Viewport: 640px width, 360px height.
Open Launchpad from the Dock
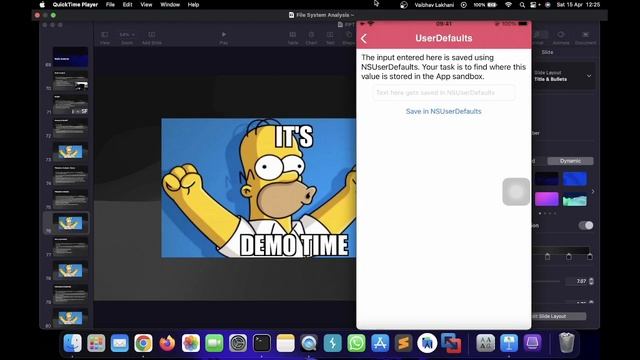96,343
